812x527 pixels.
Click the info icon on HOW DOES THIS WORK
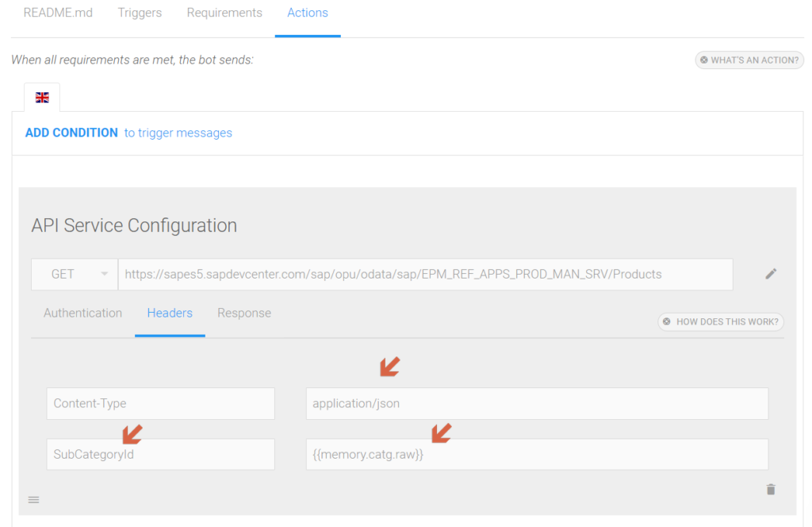point(667,321)
